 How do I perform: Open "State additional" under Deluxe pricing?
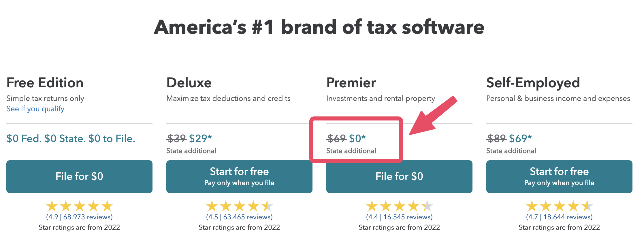pos(191,150)
